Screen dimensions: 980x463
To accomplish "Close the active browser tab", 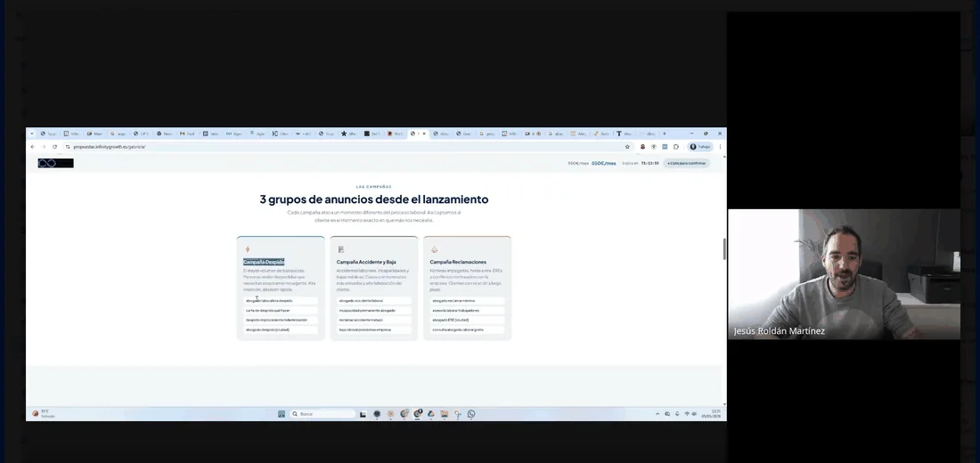I will [424, 133].
